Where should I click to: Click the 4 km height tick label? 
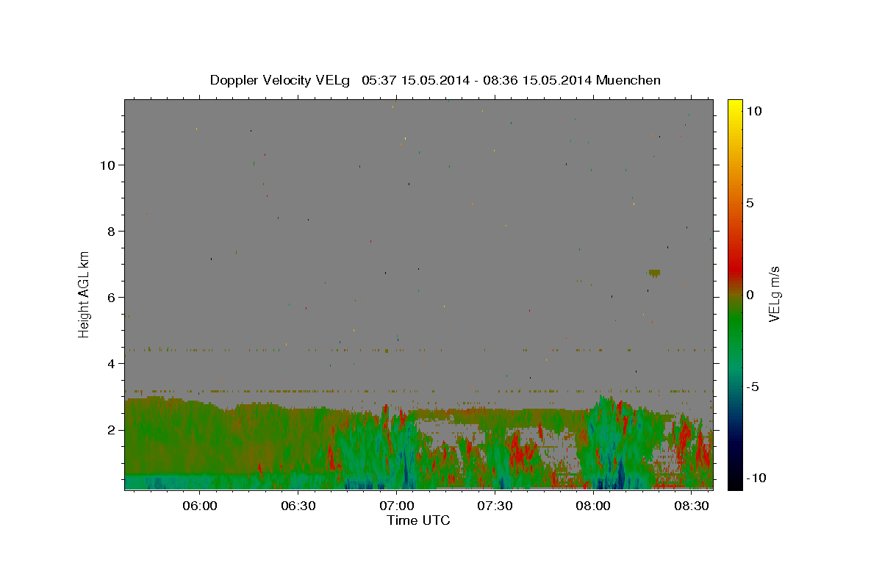click(111, 363)
